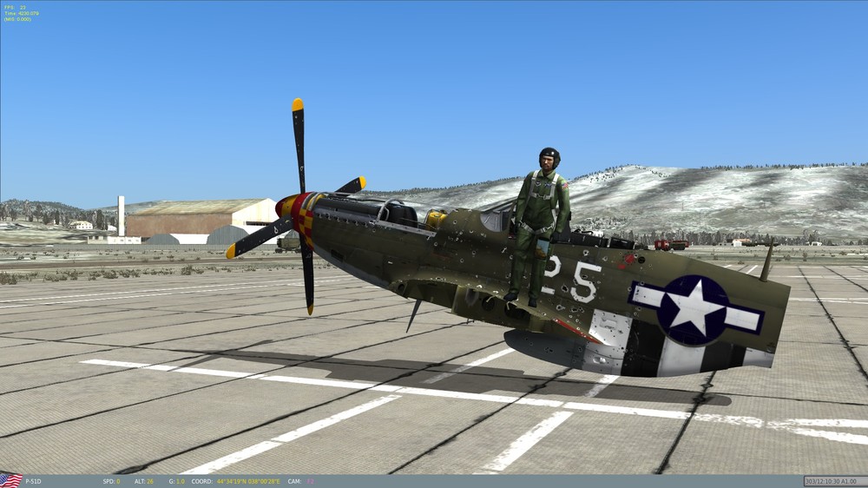
Task: Click the COORD coordinates readout
Action: [236, 481]
